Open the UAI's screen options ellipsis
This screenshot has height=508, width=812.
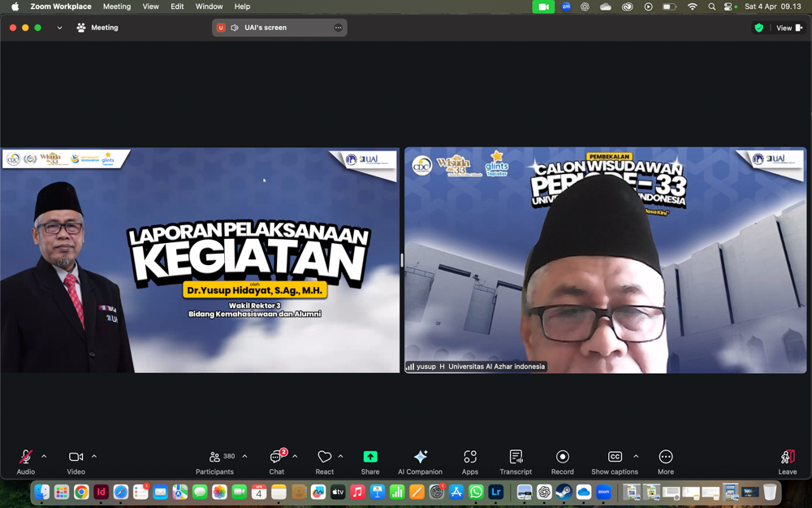338,28
